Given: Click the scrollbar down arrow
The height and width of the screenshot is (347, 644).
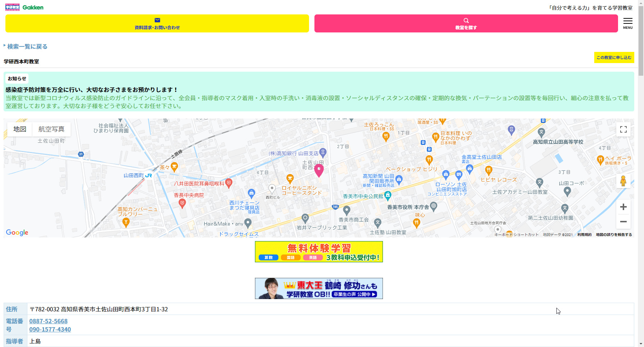Looking at the screenshot, I should tap(641, 344).
